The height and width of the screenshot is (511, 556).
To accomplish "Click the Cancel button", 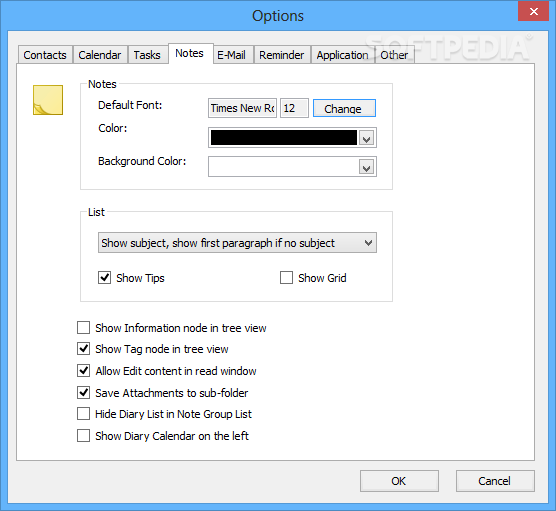I will (x=495, y=481).
